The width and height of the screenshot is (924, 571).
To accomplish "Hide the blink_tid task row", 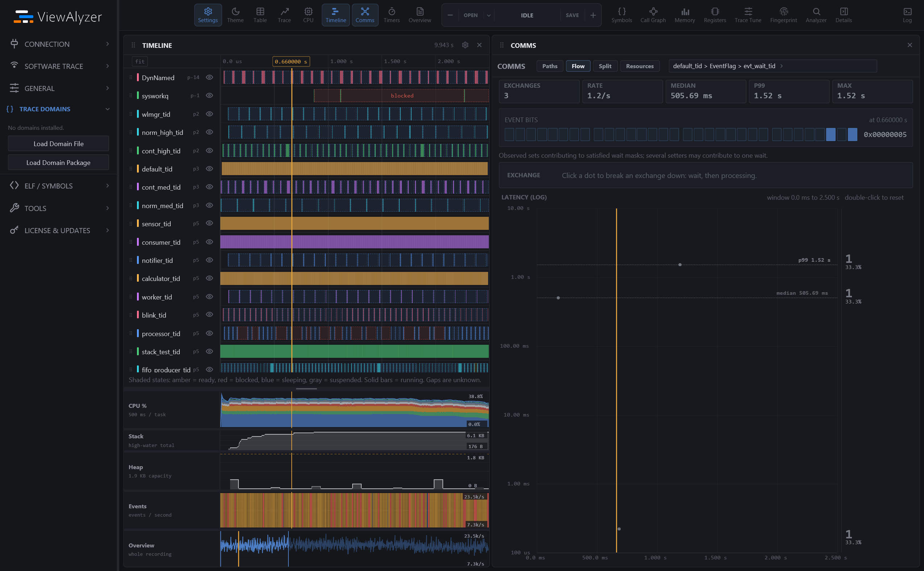I will (209, 315).
